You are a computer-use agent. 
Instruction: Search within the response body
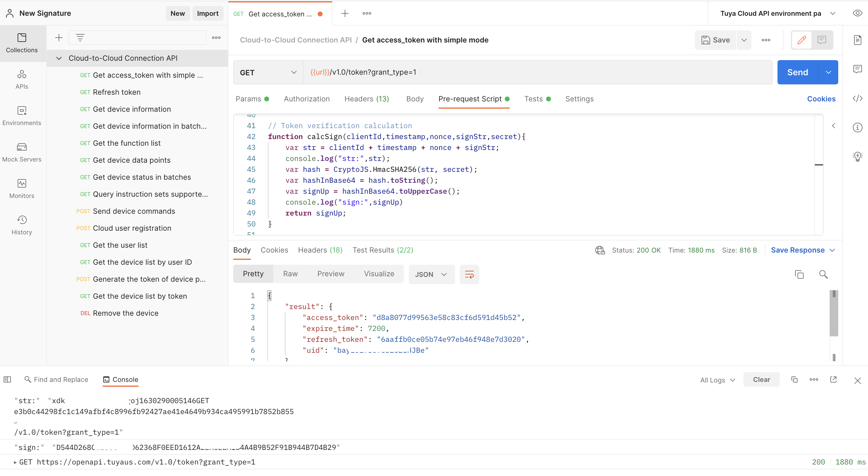823,274
